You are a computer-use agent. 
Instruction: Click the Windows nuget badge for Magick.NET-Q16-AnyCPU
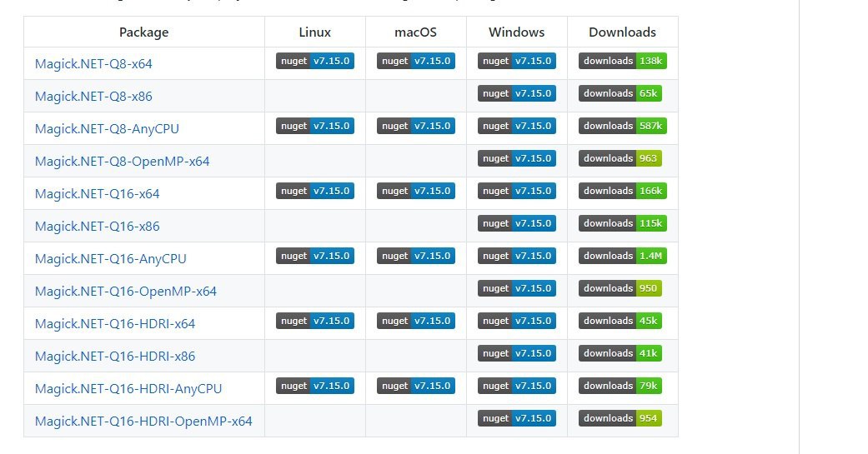[516, 256]
